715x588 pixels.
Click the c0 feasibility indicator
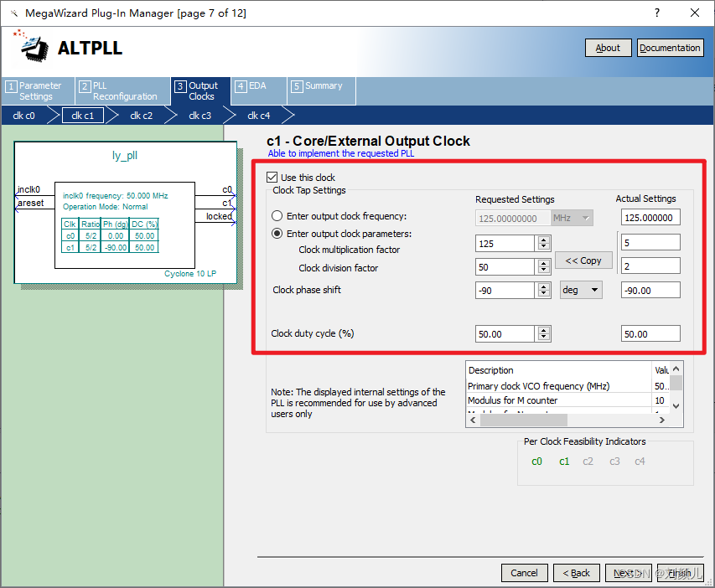coord(536,462)
